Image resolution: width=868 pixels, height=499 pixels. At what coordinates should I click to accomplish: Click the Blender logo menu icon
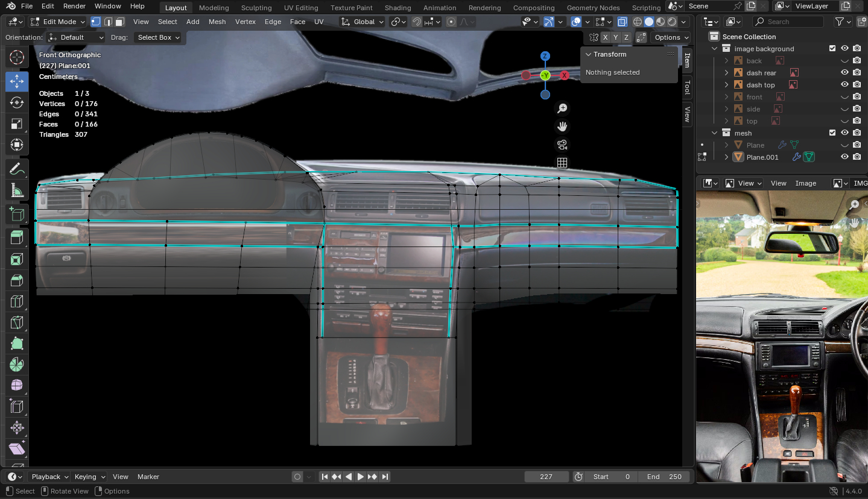(x=11, y=6)
